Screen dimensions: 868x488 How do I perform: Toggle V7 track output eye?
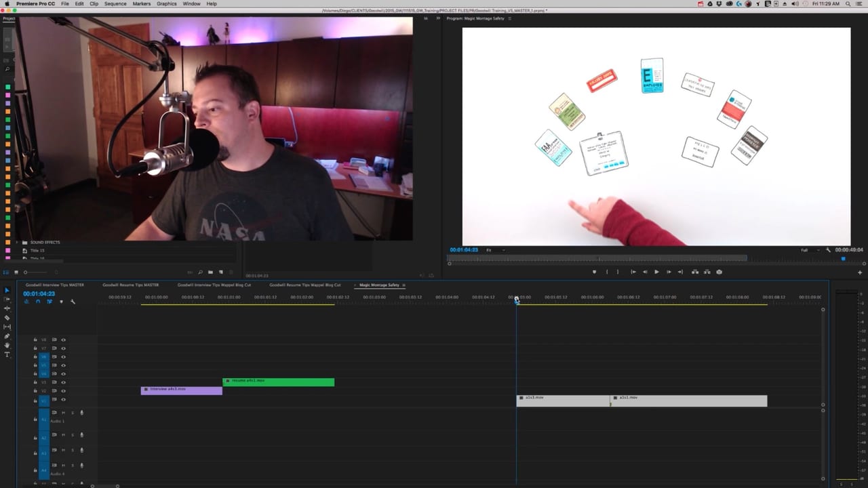[x=64, y=348]
